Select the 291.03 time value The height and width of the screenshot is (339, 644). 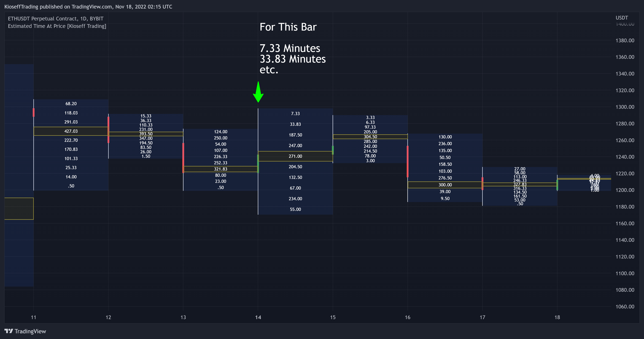click(71, 122)
